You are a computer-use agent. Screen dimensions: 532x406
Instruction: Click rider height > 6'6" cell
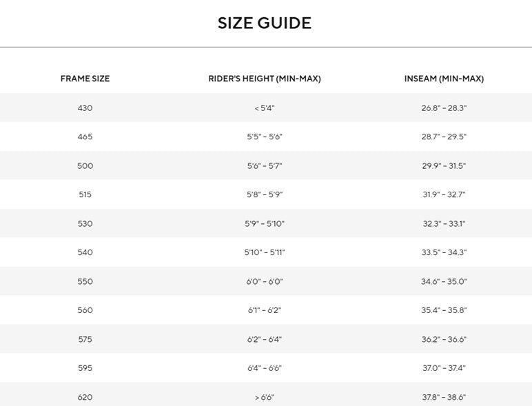click(x=265, y=397)
